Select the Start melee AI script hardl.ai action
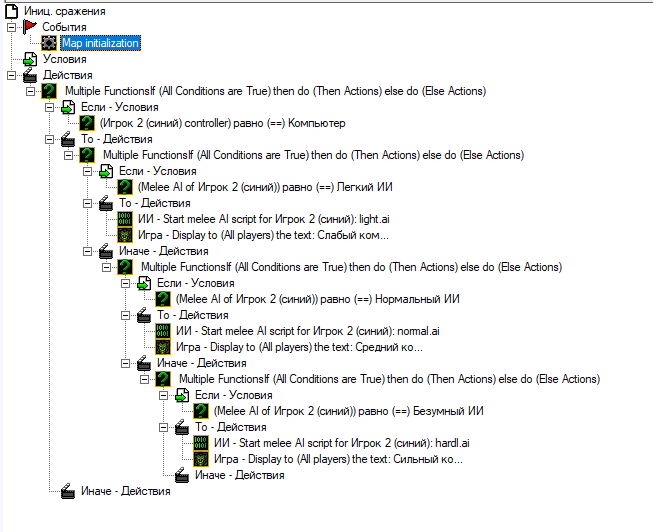Image resolution: width=653 pixels, height=532 pixels. click(x=341, y=443)
